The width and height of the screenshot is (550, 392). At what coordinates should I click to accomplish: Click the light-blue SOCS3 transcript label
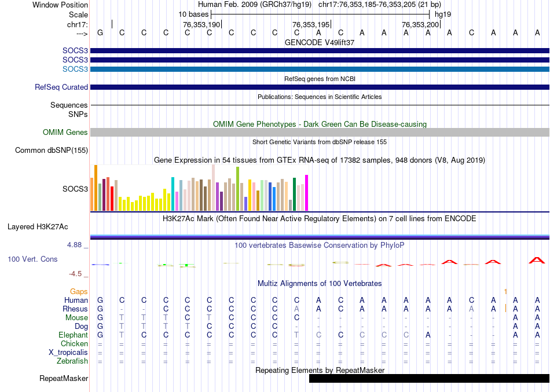pyautogui.click(x=75, y=69)
